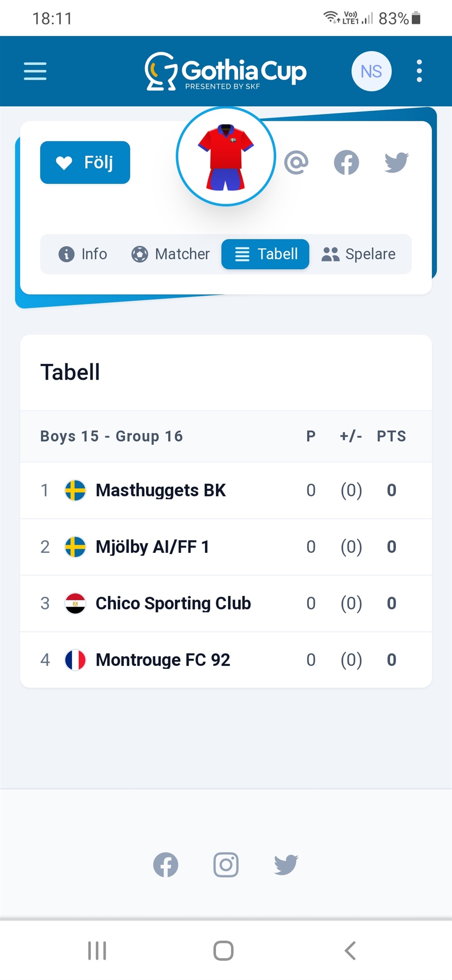Select the Tabell tab
This screenshot has width=452, height=980.
coord(265,254)
